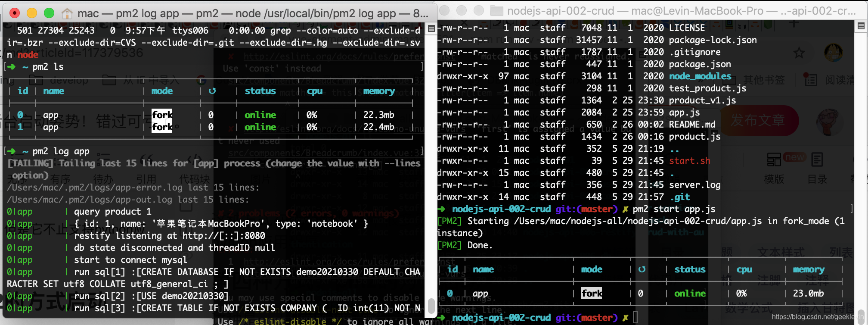Click the folder icon in nodejs-api-002-crud title bar

coord(496,11)
